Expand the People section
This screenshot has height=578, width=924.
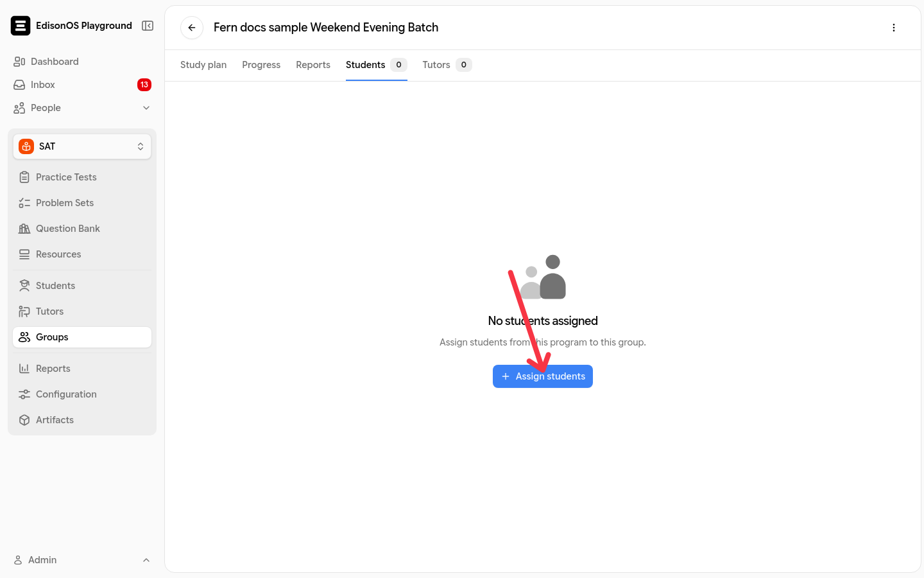82,108
